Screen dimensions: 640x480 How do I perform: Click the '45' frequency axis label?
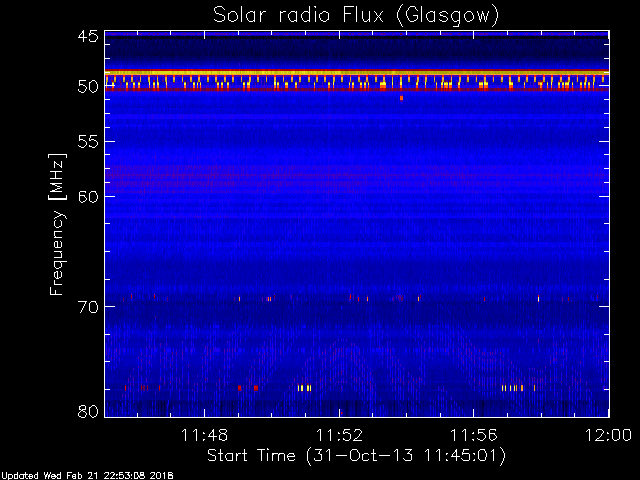point(88,36)
